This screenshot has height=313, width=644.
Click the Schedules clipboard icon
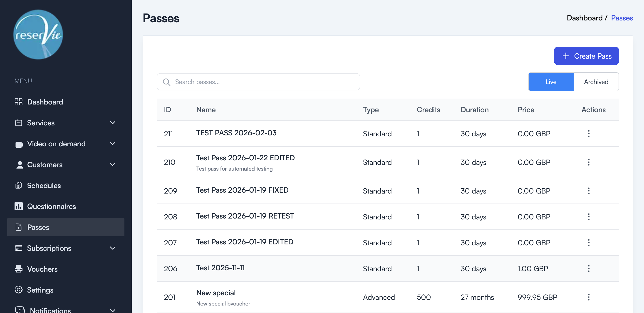[19, 186]
